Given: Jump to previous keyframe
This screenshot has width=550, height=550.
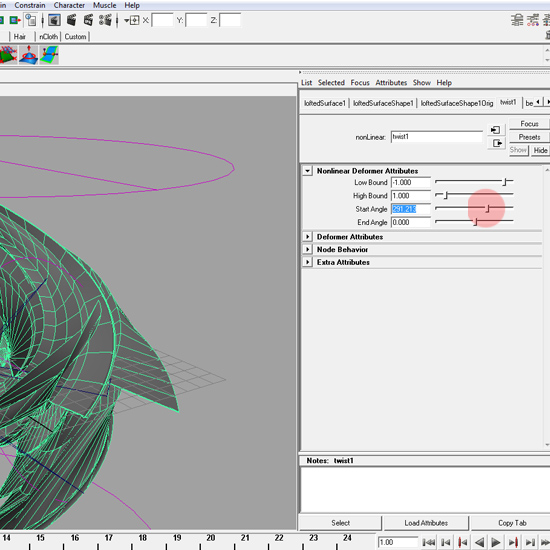Looking at the screenshot, I should 463,542.
